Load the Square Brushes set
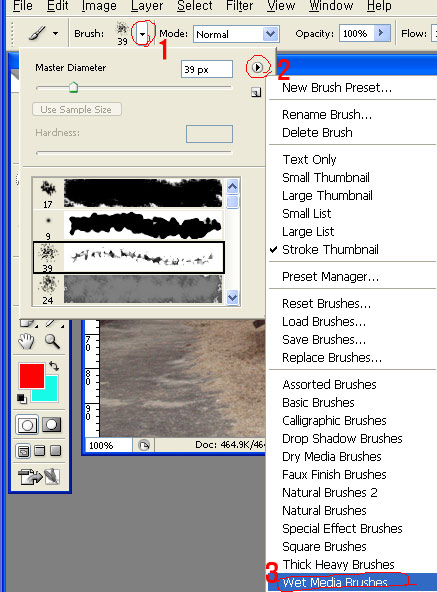 [324, 547]
